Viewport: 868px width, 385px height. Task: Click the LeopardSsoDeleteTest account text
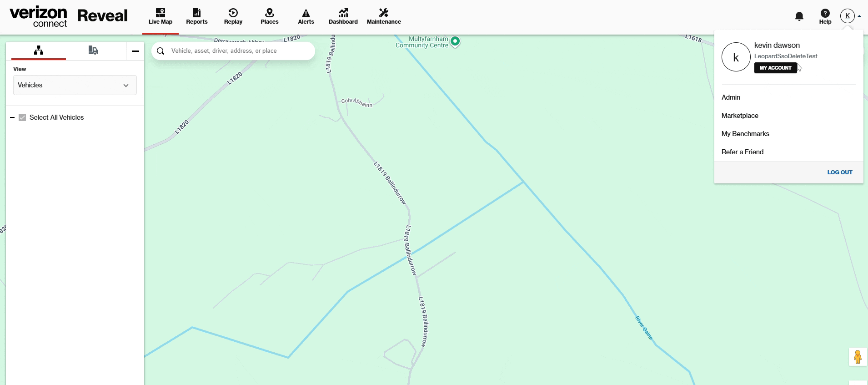tap(786, 56)
